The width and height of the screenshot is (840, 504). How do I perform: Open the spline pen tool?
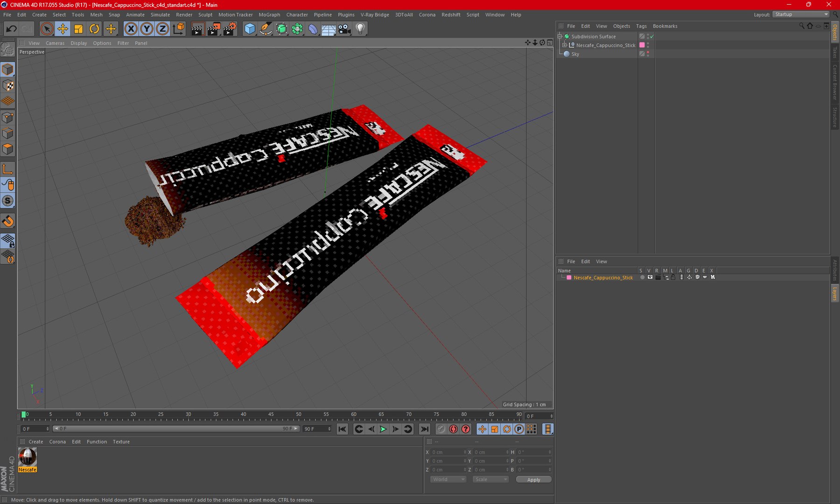266,29
